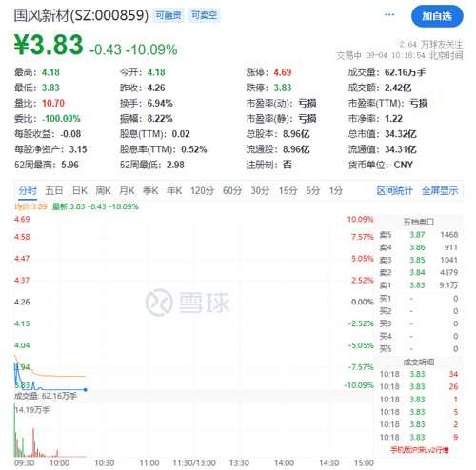Open the three-dot more options menu
This screenshot has height=470, width=476.
tap(389, 15)
